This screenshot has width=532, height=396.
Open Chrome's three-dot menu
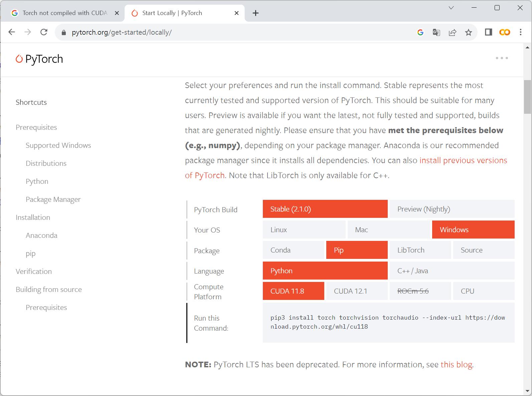click(521, 32)
